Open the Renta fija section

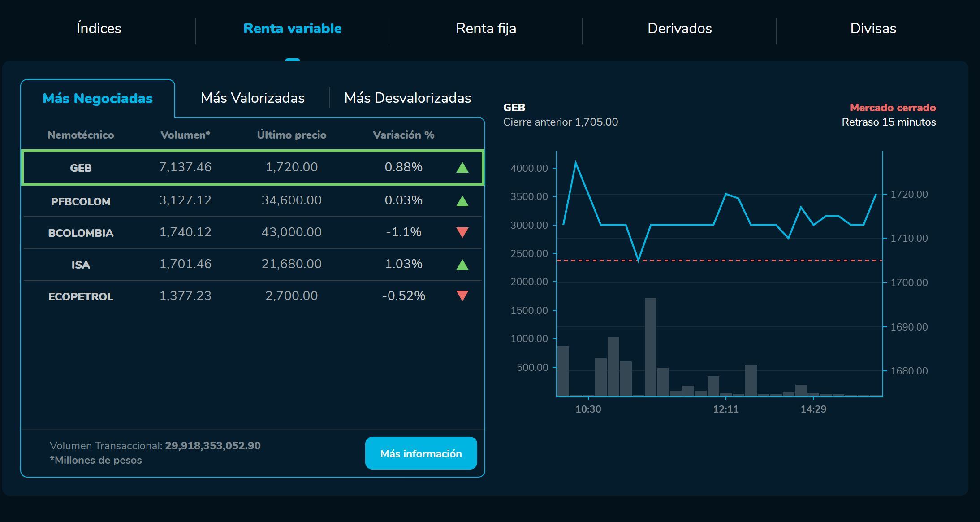click(486, 28)
